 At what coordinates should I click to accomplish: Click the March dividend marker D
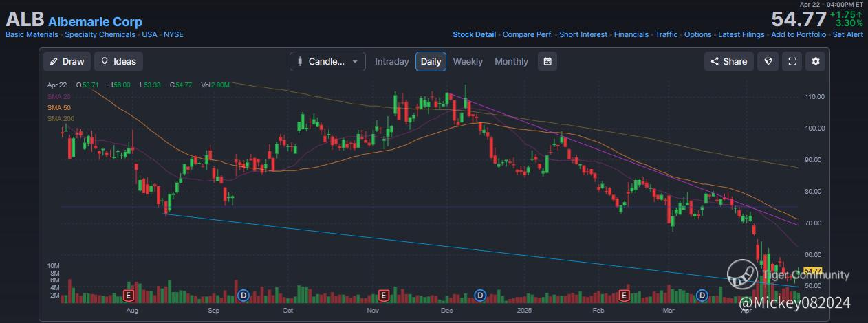702,296
